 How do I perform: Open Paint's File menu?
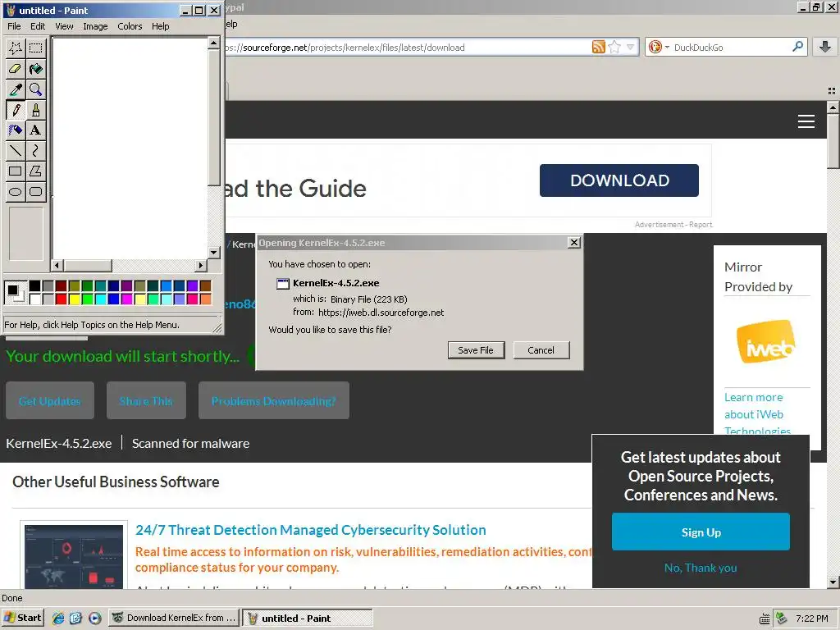(x=14, y=26)
